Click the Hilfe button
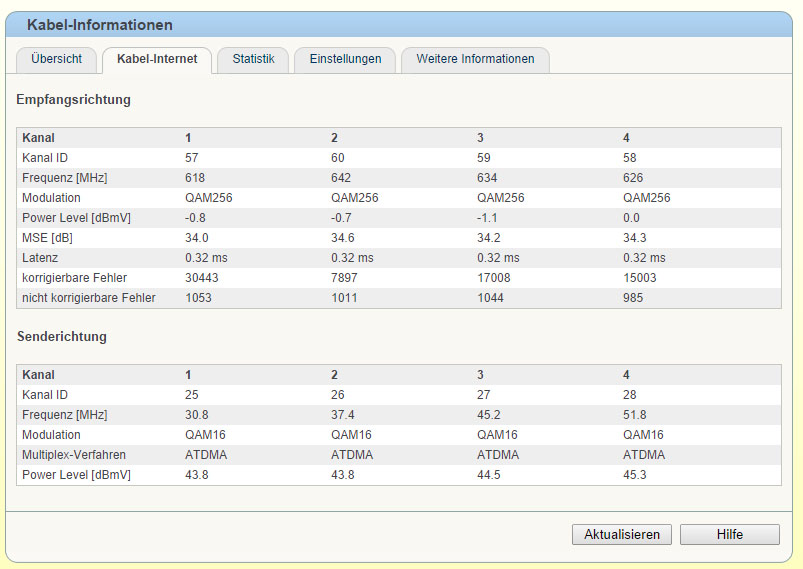This screenshot has height=569, width=803. click(x=729, y=534)
